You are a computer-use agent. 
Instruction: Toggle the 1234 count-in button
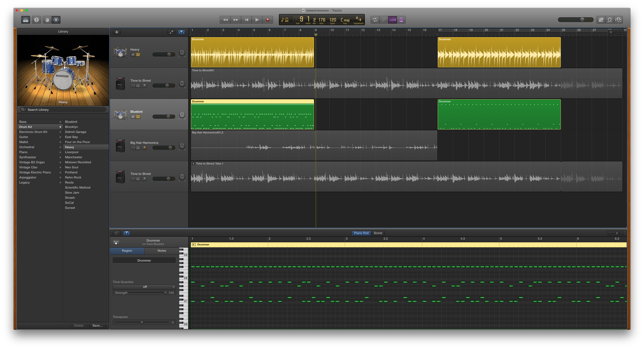392,20
